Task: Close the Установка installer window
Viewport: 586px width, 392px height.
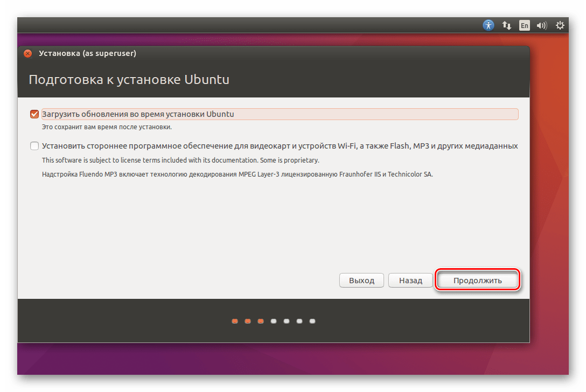Action: point(28,53)
